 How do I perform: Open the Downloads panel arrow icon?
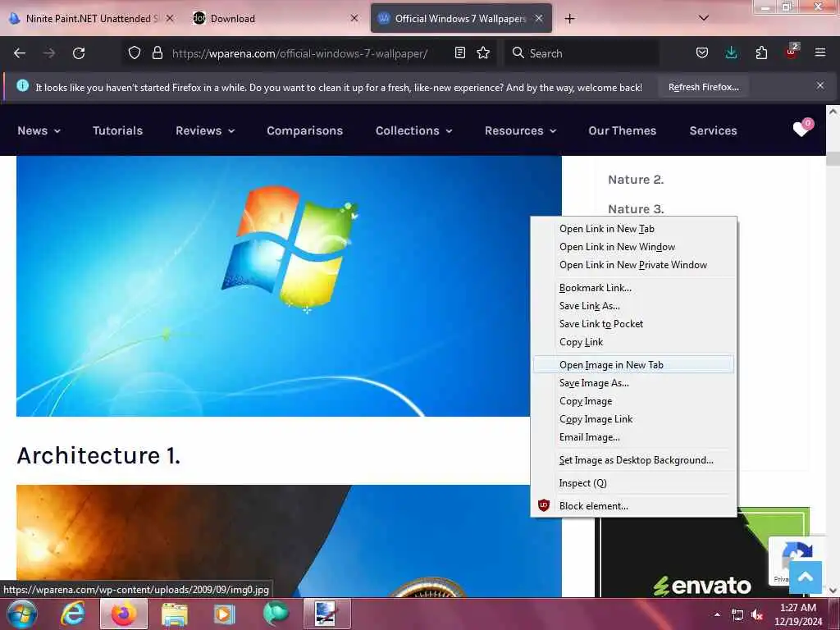point(731,53)
